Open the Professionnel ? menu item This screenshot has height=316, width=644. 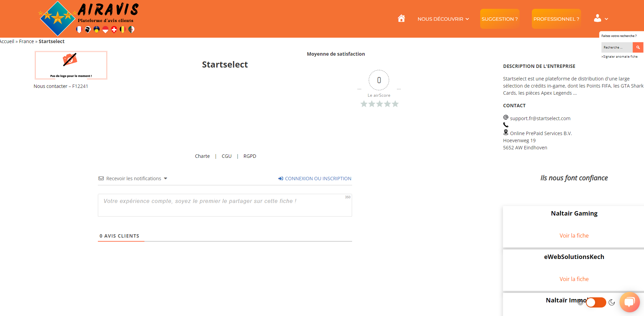(x=556, y=19)
